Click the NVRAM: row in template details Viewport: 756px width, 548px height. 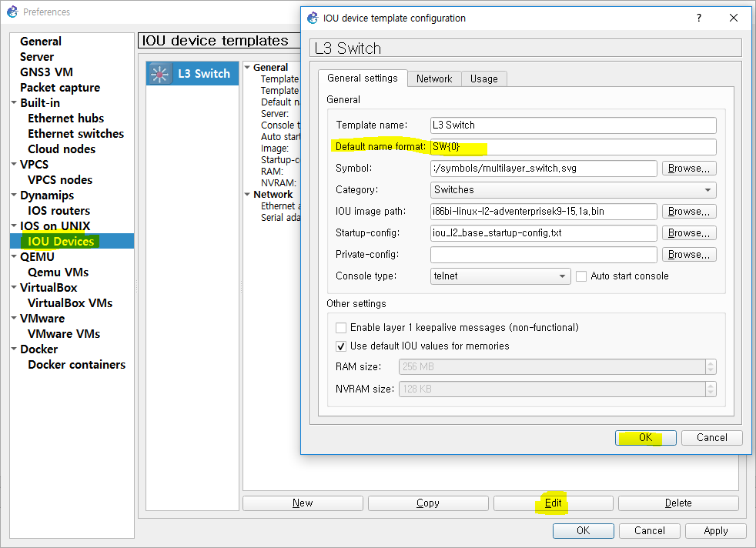click(278, 183)
